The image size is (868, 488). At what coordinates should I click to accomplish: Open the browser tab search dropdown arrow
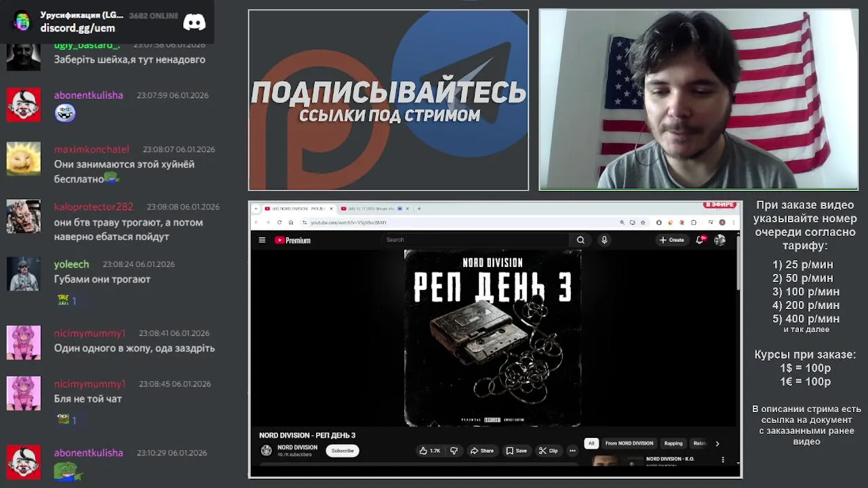(256, 209)
